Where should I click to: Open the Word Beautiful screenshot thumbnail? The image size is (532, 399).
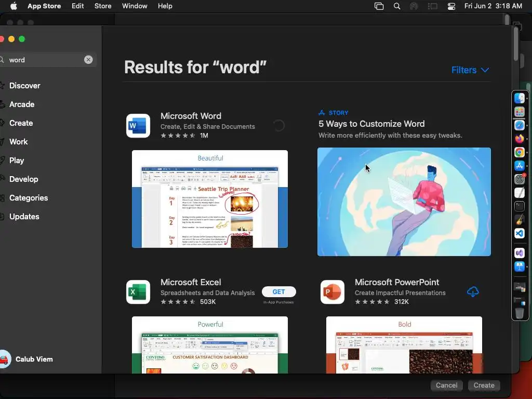210,199
